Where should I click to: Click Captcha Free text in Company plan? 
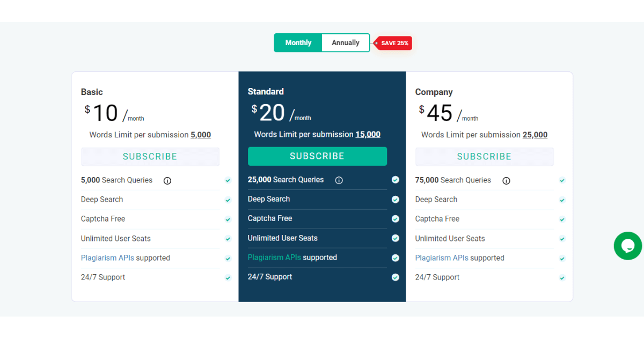tap(437, 219)
